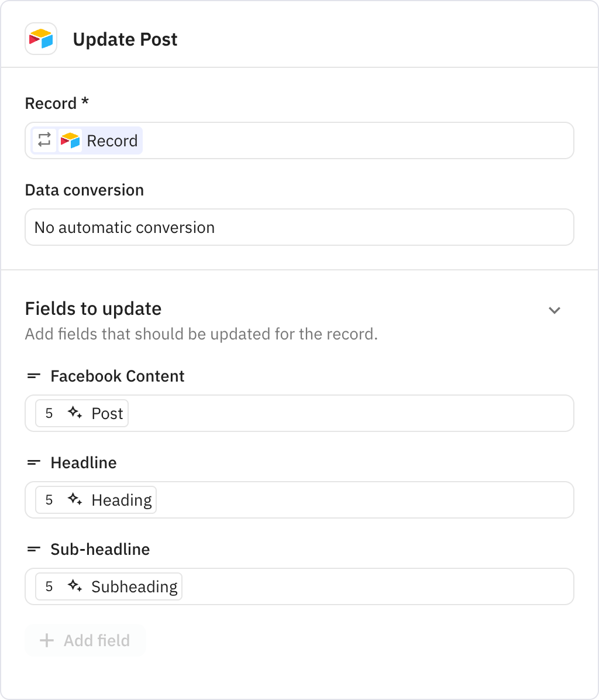Click the plus icon on Add field
Screen dimensions: 599x700
click(46, 640)
